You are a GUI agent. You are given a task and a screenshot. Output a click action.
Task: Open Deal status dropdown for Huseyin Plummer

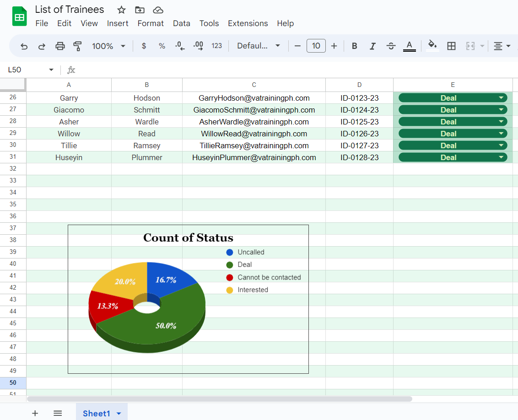pyautogui.click(x=502, y=157)
